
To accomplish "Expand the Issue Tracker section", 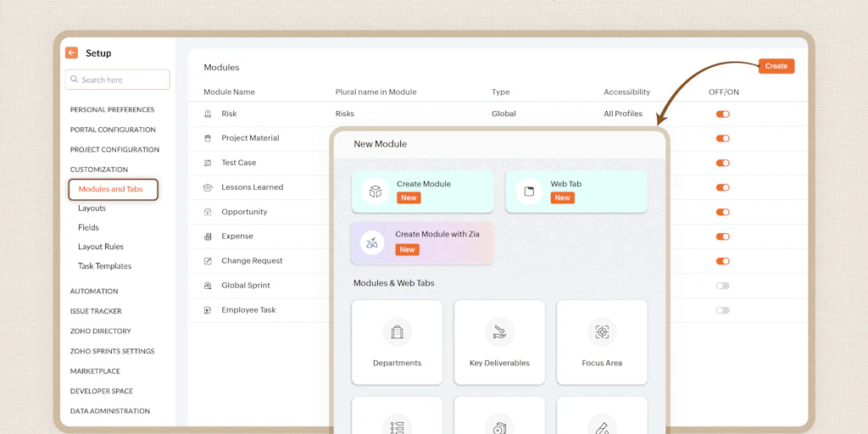I will pos(96,311).
